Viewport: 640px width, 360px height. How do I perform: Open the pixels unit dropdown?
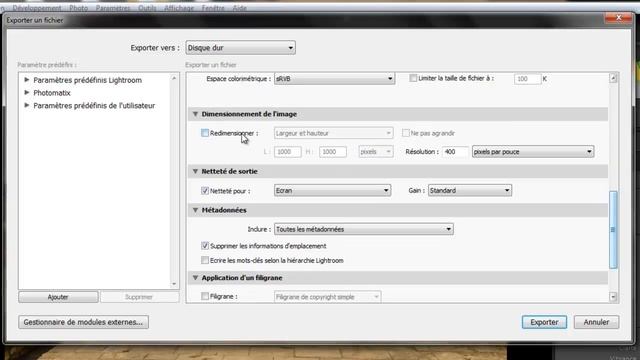pyautogui.click(x=376, y=151)
